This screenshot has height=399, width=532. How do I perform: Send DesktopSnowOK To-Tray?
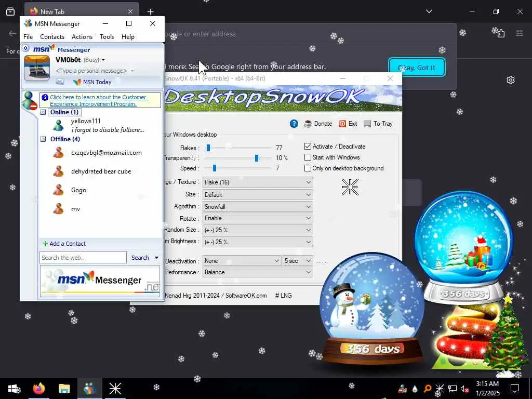click(378, 124)
